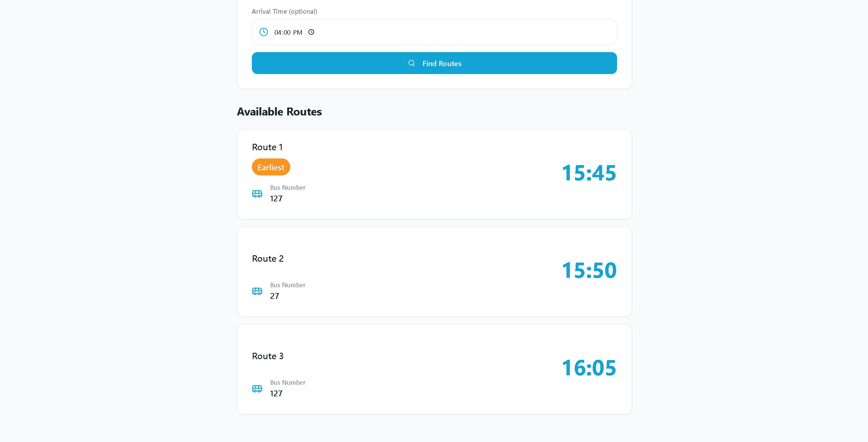The image size is (868, 442).
Task: Select the Earliest badge on Route 1
Action: [270, 167]
